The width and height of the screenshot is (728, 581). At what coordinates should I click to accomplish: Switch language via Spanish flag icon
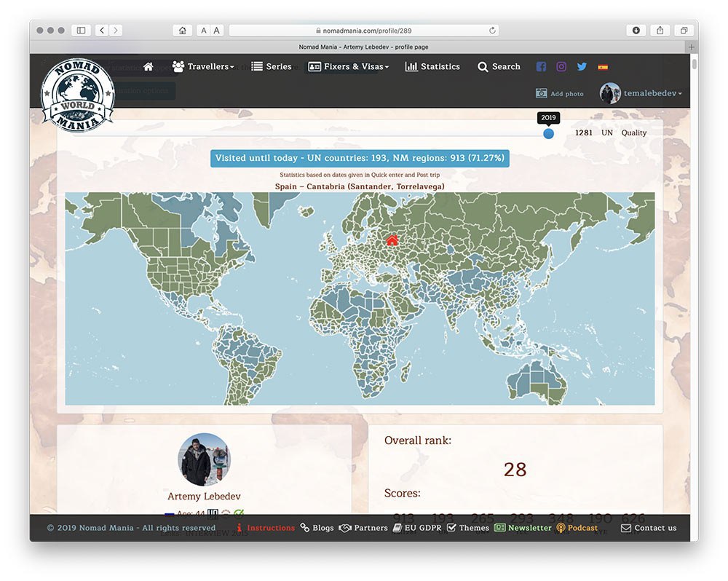(603, 67)
